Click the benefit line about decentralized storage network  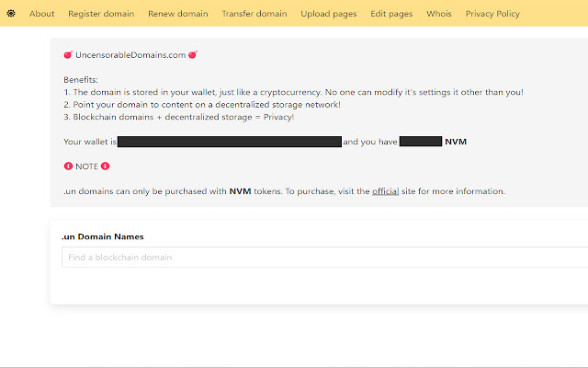(202, 104)
